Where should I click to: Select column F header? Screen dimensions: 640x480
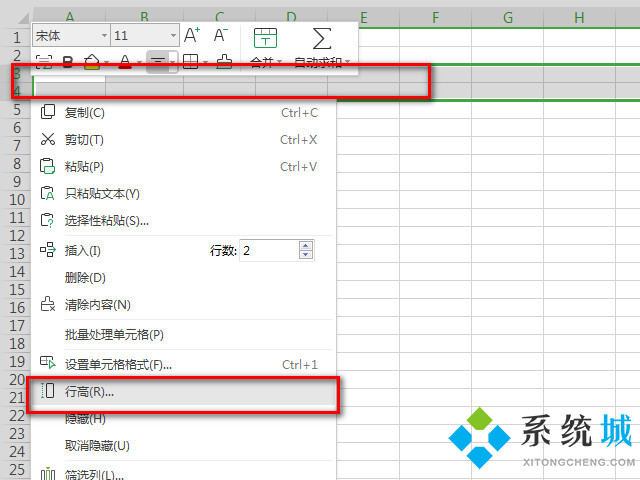pyautogui.click(x=436, y=18)
